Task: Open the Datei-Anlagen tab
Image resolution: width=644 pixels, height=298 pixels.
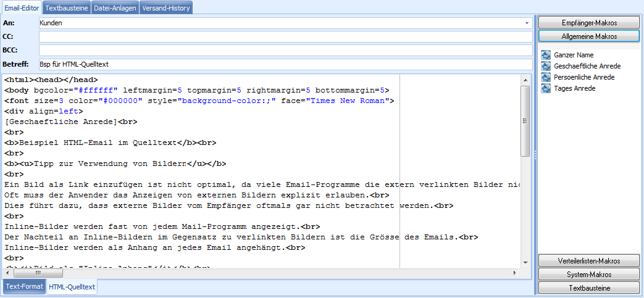Action: click(115, 8)
